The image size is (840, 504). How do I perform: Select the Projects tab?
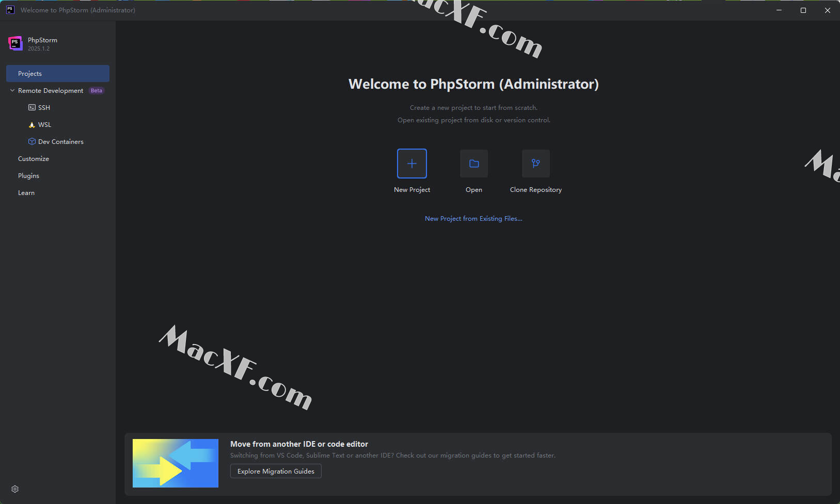(x=58, y=73)
